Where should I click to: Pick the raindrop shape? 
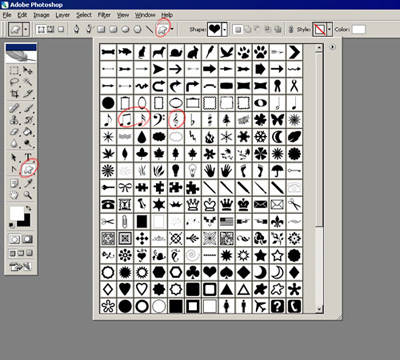click(x=142, y=137)
